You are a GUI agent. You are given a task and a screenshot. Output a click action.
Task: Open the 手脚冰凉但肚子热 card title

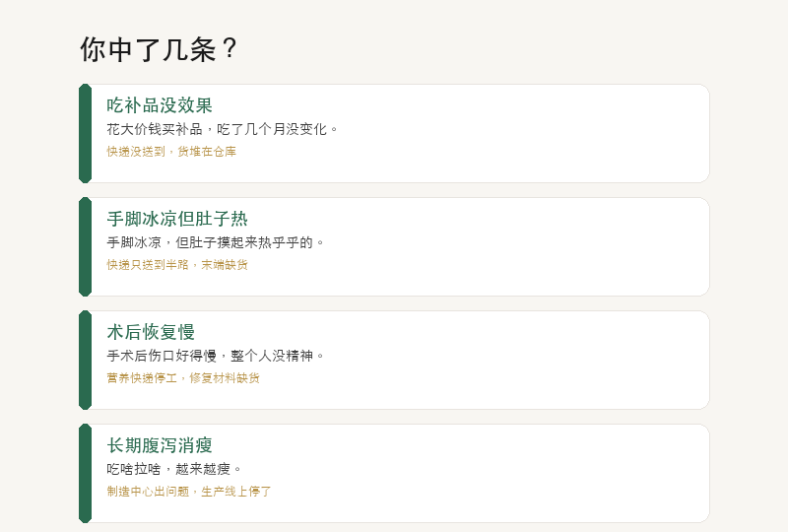click(x=177, y=219)
